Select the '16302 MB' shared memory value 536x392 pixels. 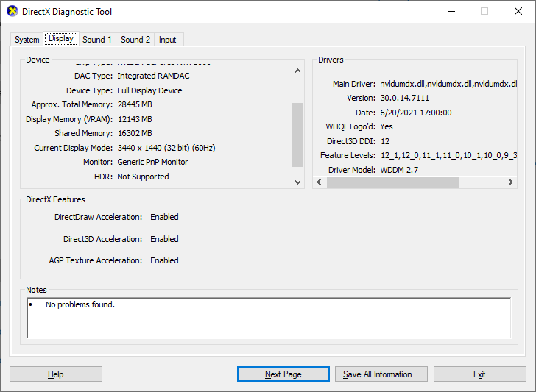point(135,133)
